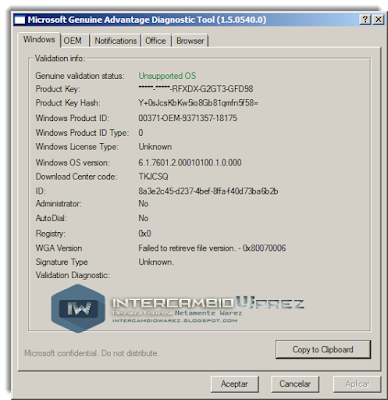Select the Office tab
Image resolution: width=388 pixels, height=400 pixels.
tap(156, 41)
